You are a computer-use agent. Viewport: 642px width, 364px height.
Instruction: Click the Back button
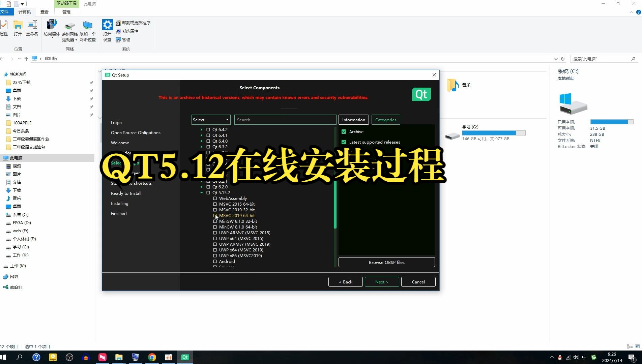point(346,282)
